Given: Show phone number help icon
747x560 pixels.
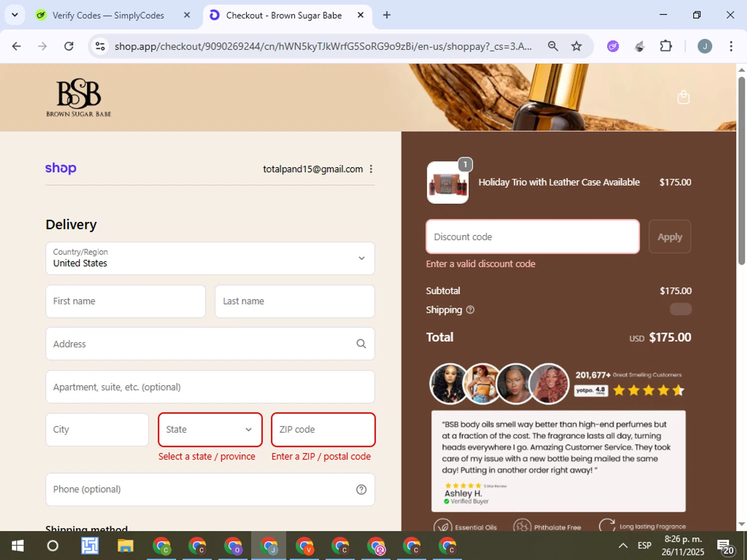Looking at the screenshot, I should coord(362,490).
